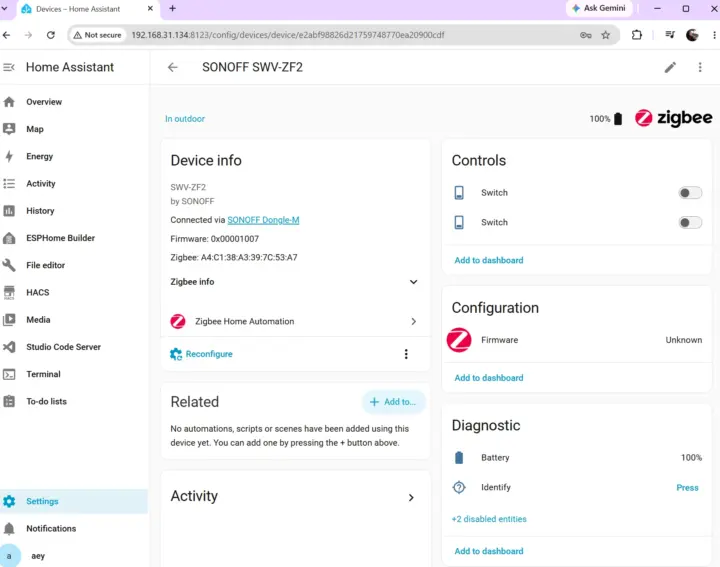Screen dimensions: 720x567
Task: Click the Battery diagnostic icon
Action: (459, 458)
